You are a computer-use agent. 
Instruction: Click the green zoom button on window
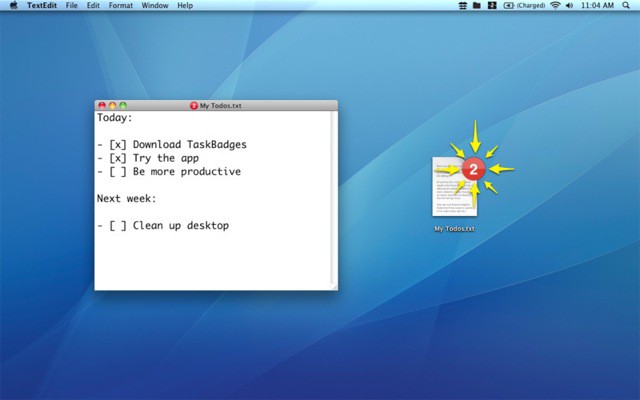[123, 106]
